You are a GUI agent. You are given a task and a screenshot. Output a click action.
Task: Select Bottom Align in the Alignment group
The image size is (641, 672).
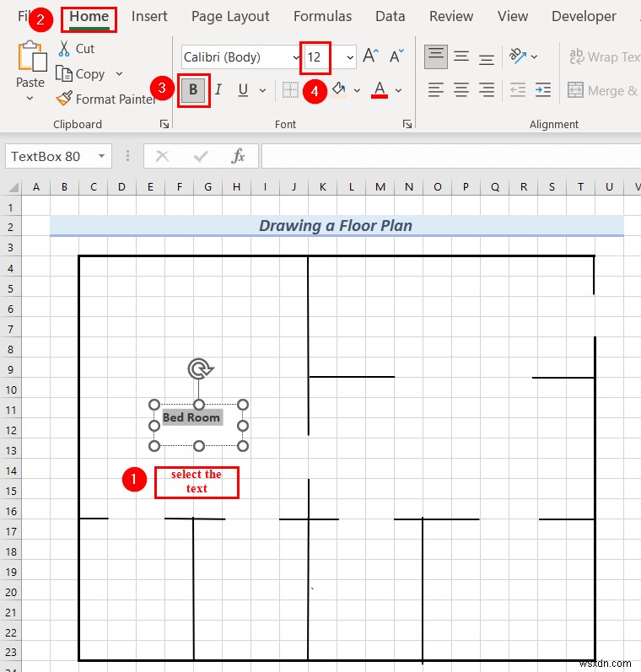click(x=486, y=57)
